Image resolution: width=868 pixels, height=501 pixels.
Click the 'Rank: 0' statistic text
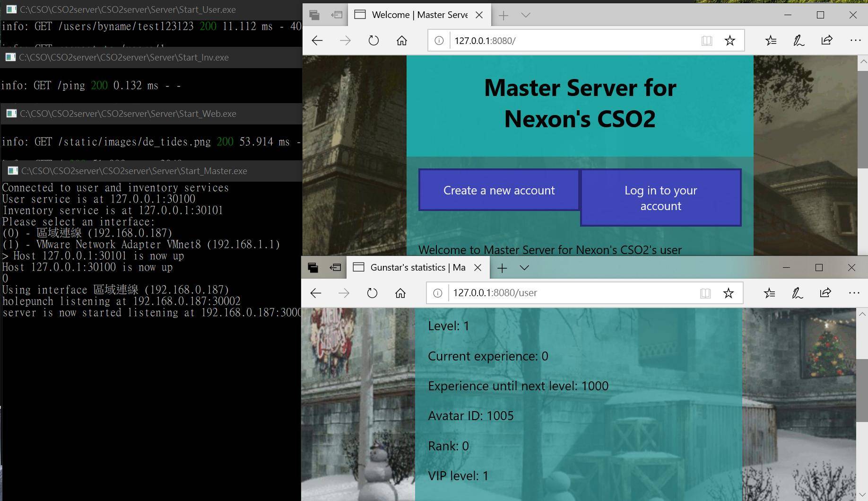point(448,446)
